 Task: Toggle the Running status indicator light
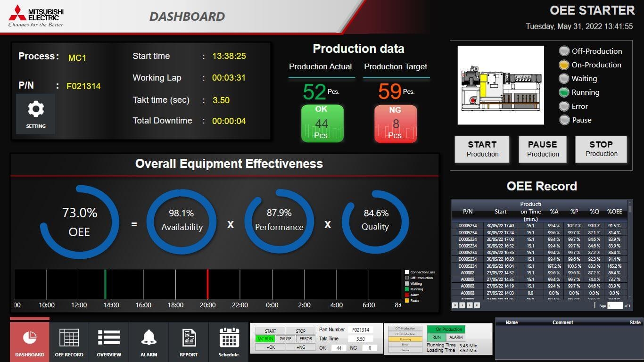[x=564, y=92]
